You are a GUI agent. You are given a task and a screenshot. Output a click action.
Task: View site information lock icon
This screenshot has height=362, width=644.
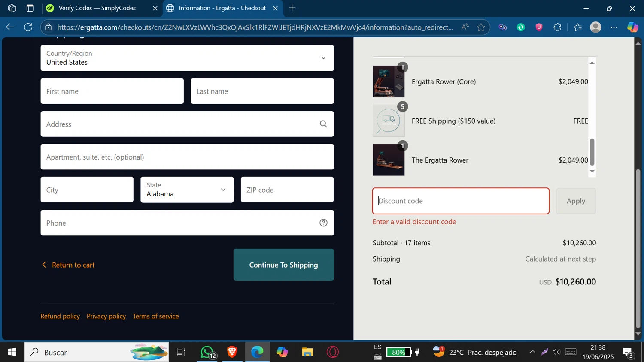pyautogui.click(x=49, y=27)
